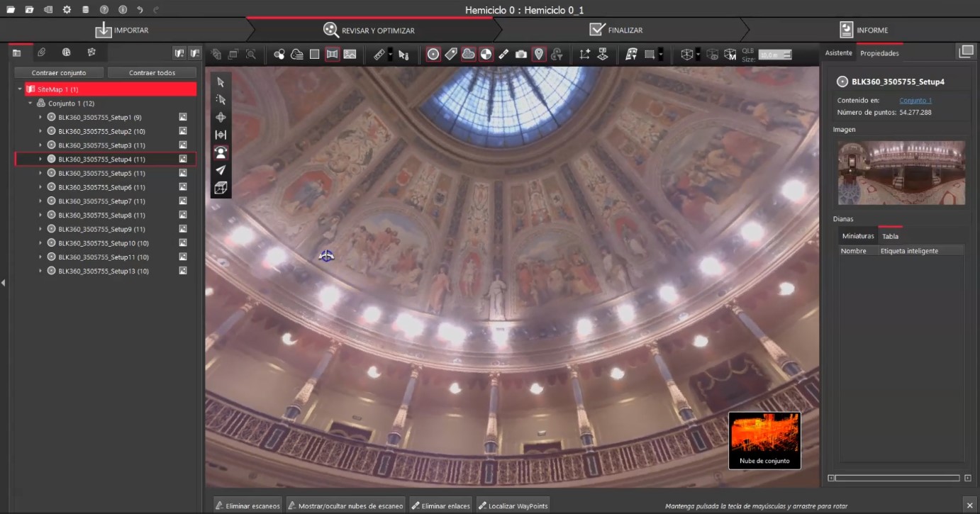The image size is (980, 514).
Task: Toggle black-white target marker display
Action: tap(486, 55)
